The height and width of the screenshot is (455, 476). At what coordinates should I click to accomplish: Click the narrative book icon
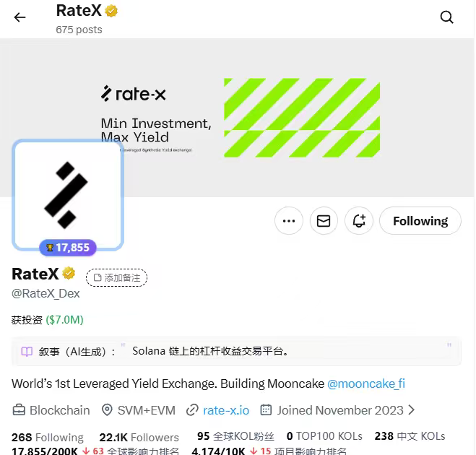point(27,352)
